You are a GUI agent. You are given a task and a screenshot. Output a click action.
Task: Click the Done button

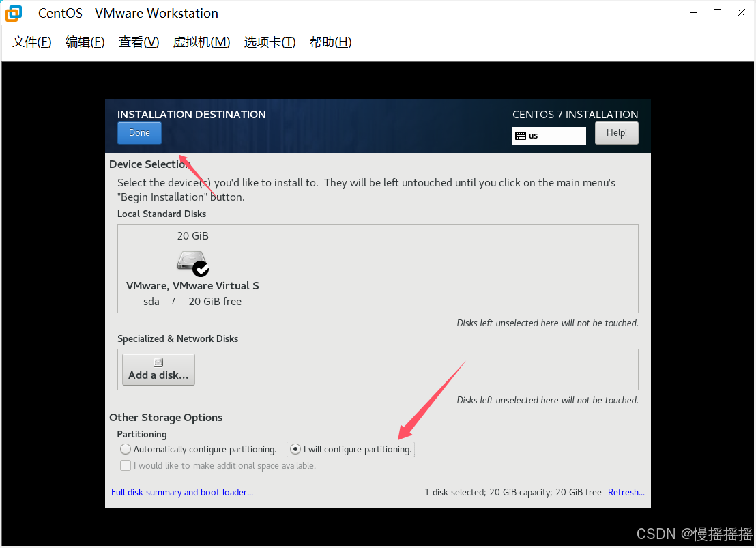[x=139, y=132]
